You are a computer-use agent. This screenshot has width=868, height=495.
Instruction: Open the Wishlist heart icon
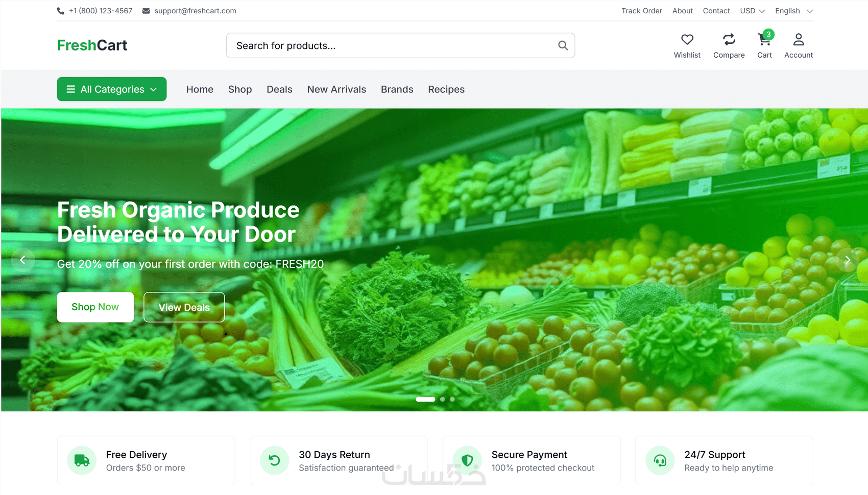(x=687, y=39)
